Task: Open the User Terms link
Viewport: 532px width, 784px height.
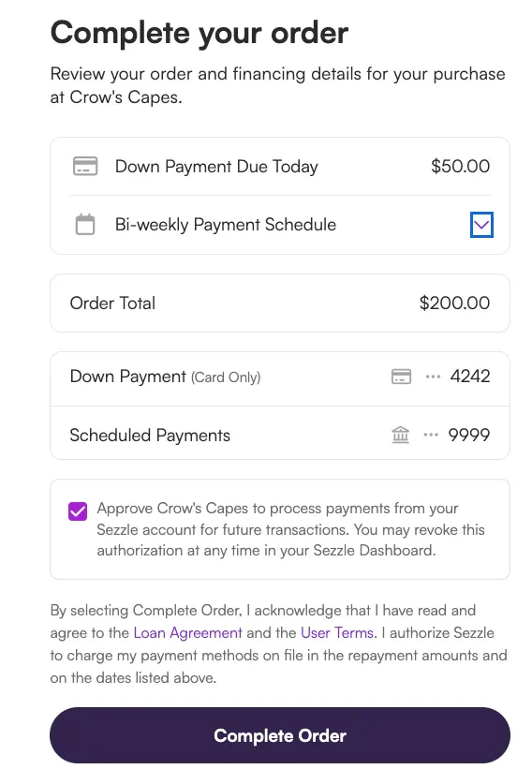Action: pyautogui.click(x=337, y=632)
